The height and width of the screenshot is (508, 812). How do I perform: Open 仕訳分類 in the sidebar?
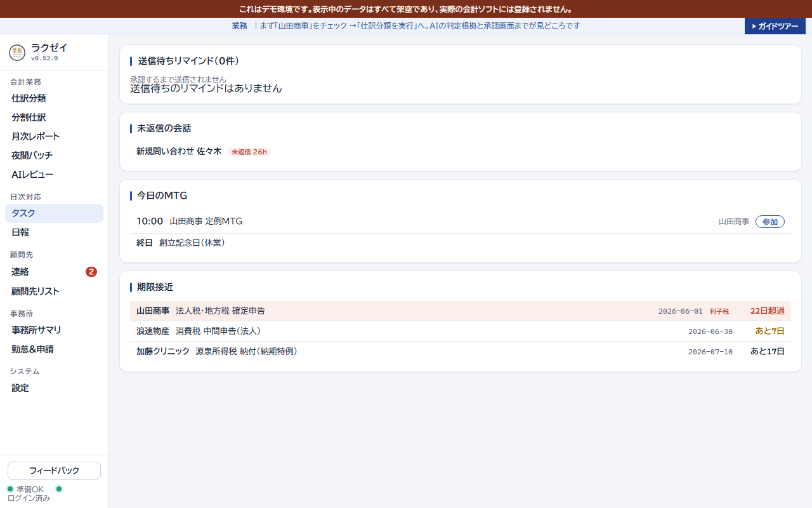[54, 98]
